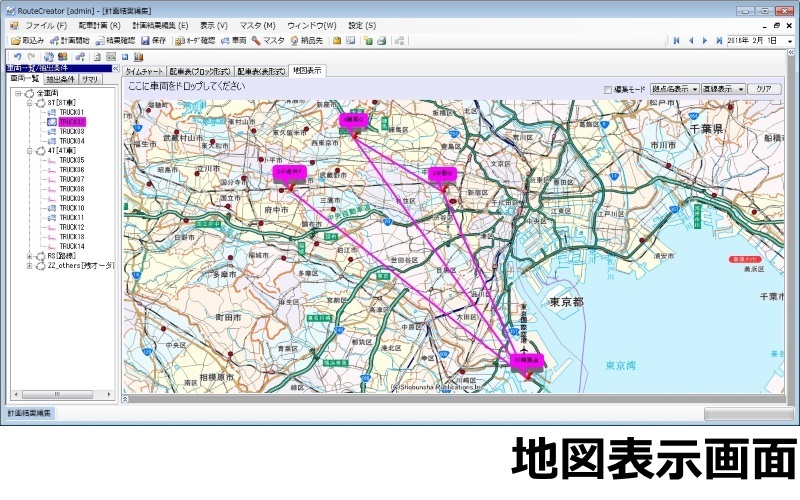Open the ファイル (F) menu
Image resolution: width=800 pixels, height=500 pixels.
pyautogui.click(x=46, y=26)
